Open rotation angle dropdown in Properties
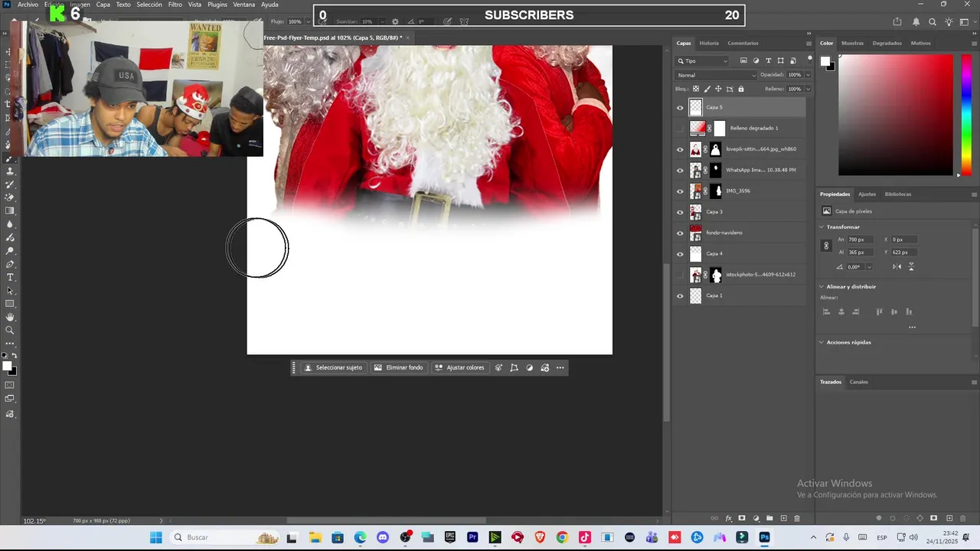Viewport: 980px width, 551px height. point(869,267)
